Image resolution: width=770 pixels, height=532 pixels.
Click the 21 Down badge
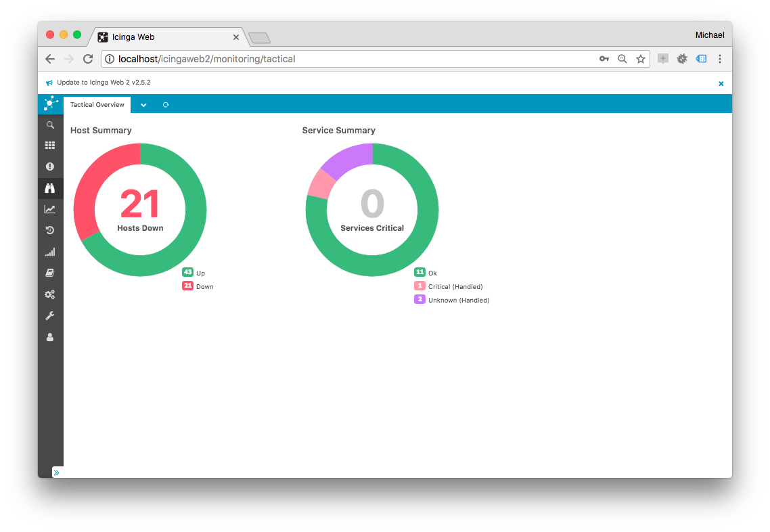point(187,286)
